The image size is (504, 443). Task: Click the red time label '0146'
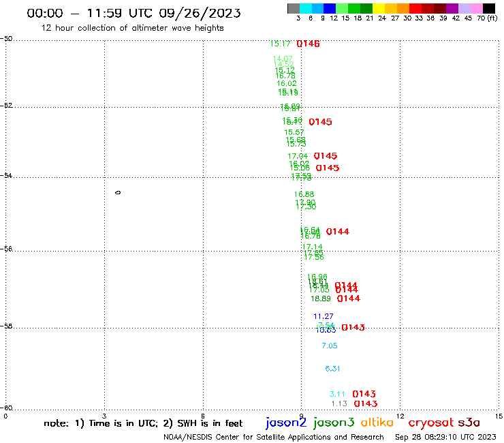308,44
